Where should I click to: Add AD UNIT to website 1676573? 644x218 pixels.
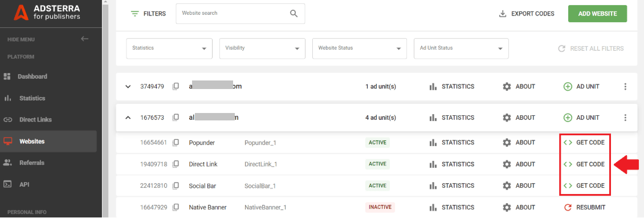click(x=581, y=118)
